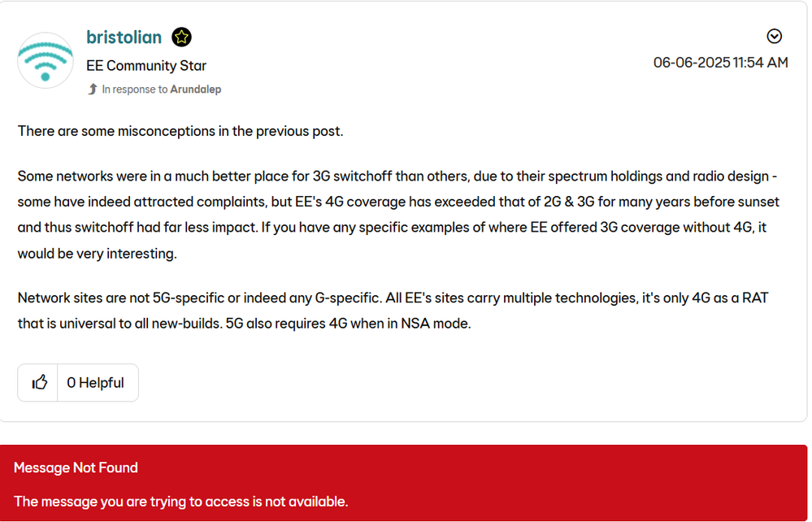Click the 'In response to' label text
The height and width of the screenshot is (522, 812).
pyautogui.click(x=135, y=89)
